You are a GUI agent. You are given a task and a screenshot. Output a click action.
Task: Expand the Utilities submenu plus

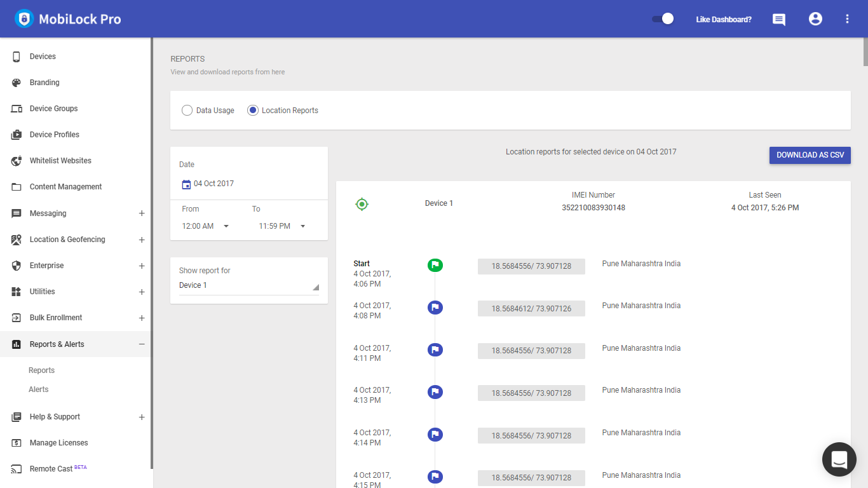pyautogui.click(x=142, y=292)
